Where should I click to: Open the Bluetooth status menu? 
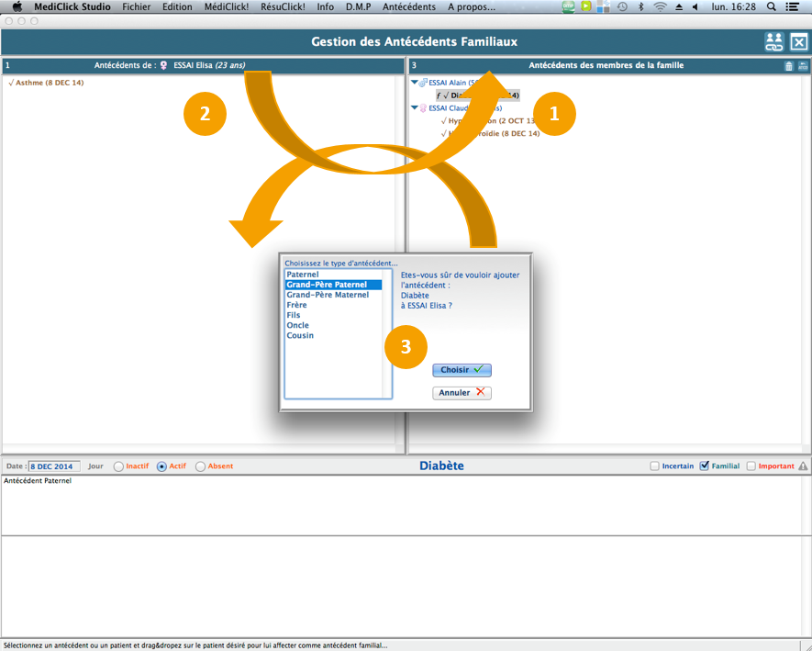pos(641,6)
